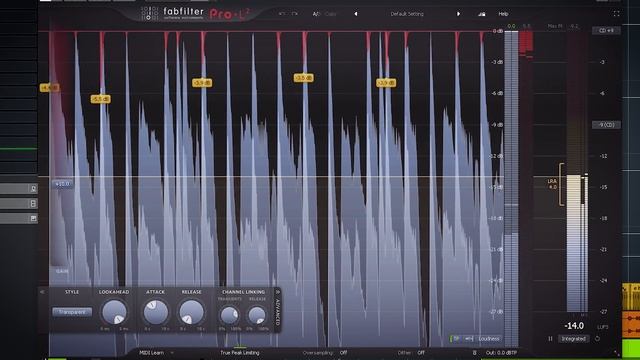Click the red gain reduction meter
This screenshot has width=640, height=360.
pyautogui.click(x=526, y=44)
